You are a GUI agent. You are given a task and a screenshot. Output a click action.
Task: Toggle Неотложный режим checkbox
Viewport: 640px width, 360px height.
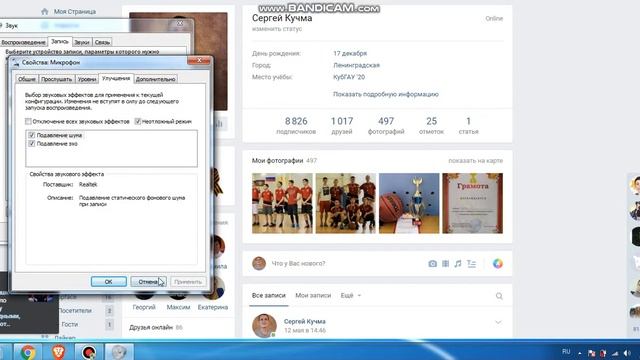pyautogui.click(x=138, y=121)
